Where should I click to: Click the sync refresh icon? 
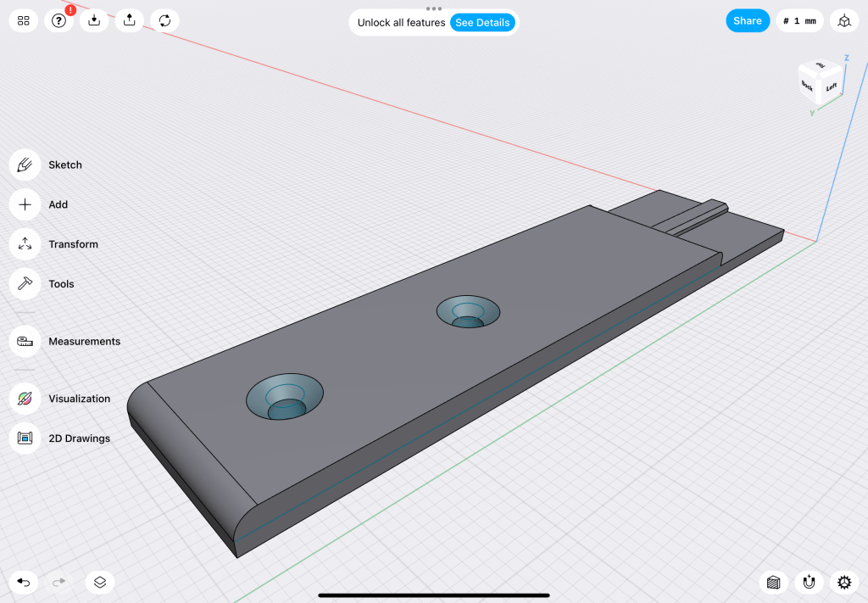click(x=164, y=21)
